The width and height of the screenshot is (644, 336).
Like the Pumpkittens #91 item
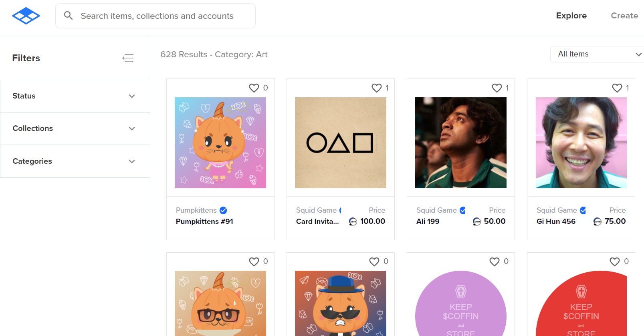click(x=254, y=88)
